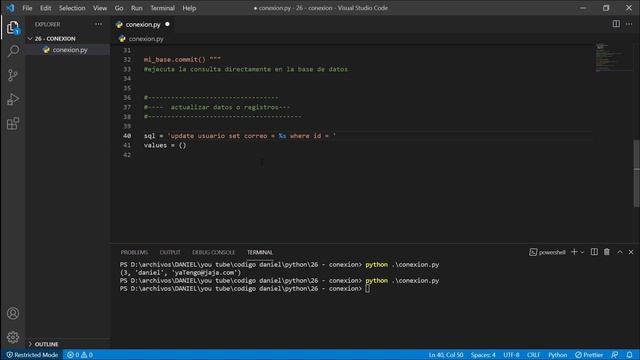Split the editor to the right

click(x=616, y=24)
